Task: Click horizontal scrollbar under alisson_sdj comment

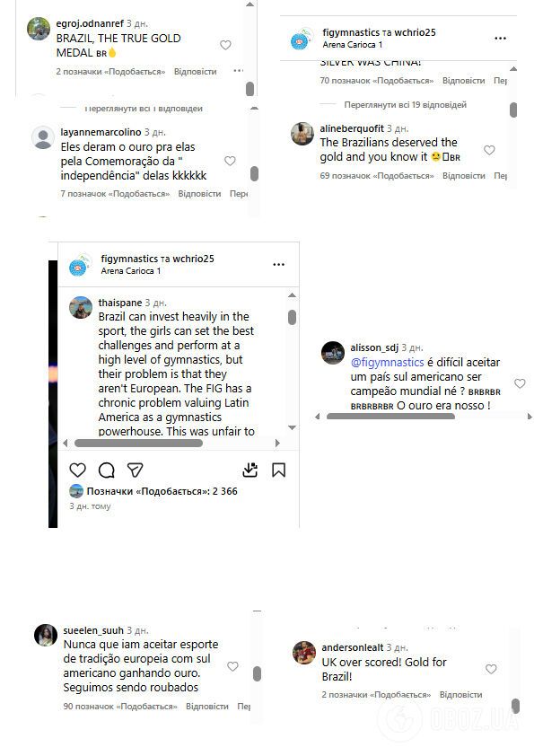Action: tap(390, 416)
